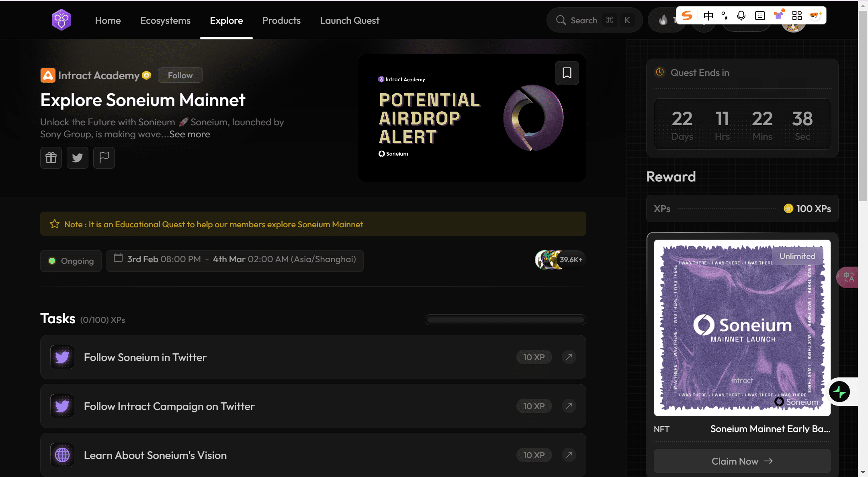The image size is (868, 477).
Task: Report the quest with the flag icon
Action: [104, 158]
